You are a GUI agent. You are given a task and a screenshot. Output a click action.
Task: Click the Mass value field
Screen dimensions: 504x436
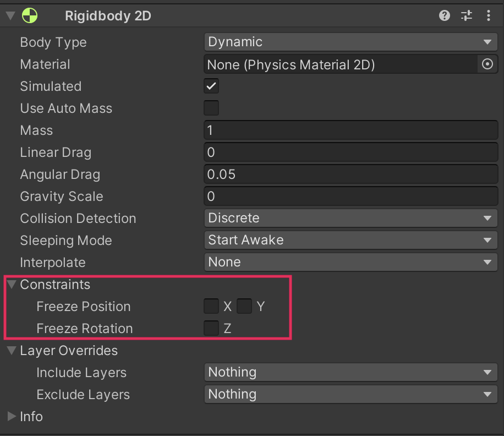pos(350,130)
